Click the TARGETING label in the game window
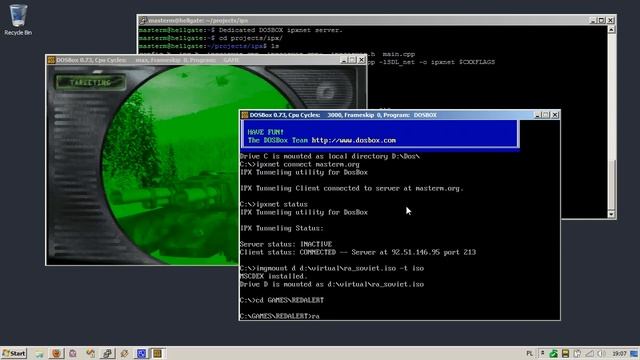 (90, 83)
